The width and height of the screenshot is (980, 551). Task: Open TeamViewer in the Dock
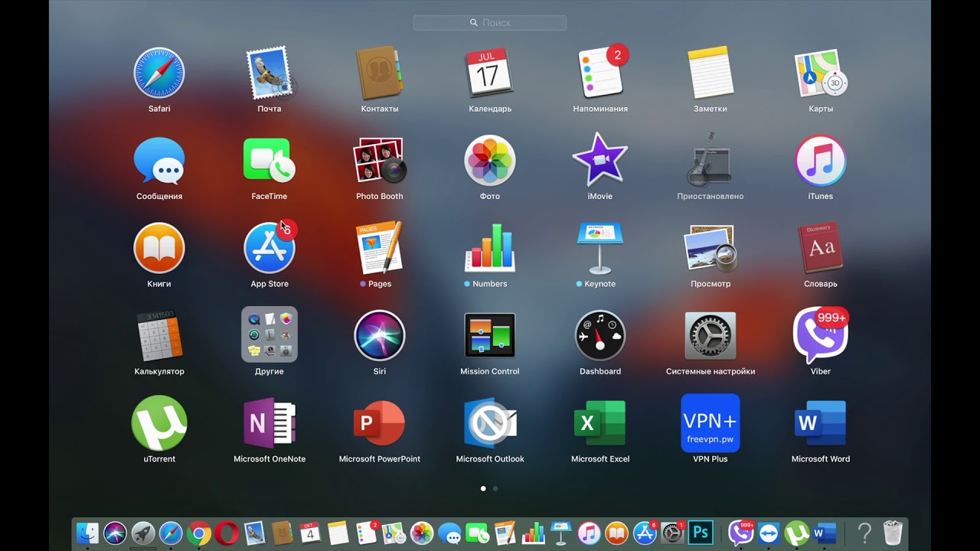point(769,533)
